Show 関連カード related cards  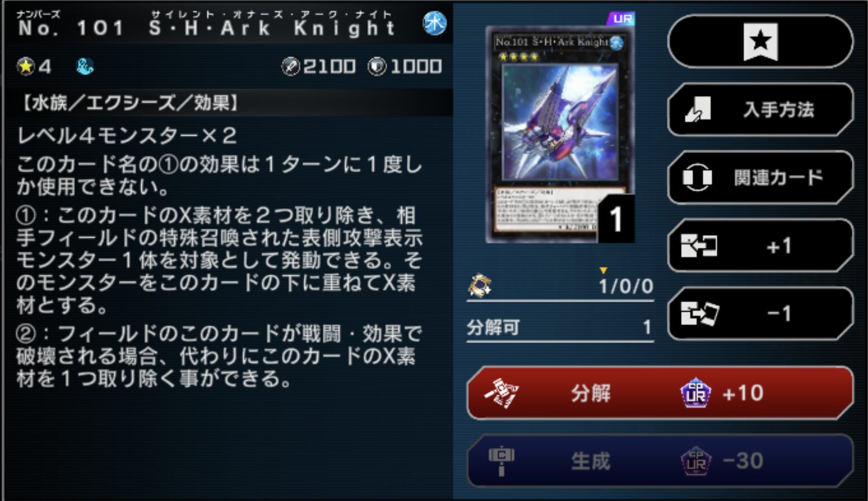coord(760,178)
